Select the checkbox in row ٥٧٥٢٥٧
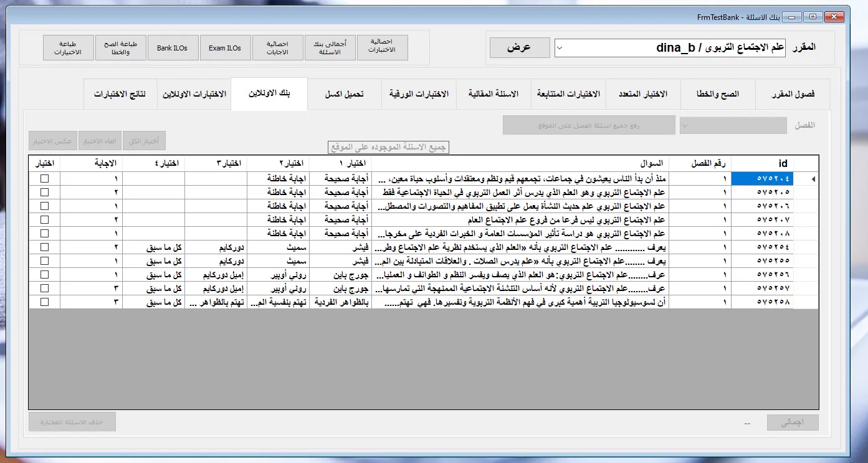The width and height of the screenshot is (868, 463). point(44,289)
